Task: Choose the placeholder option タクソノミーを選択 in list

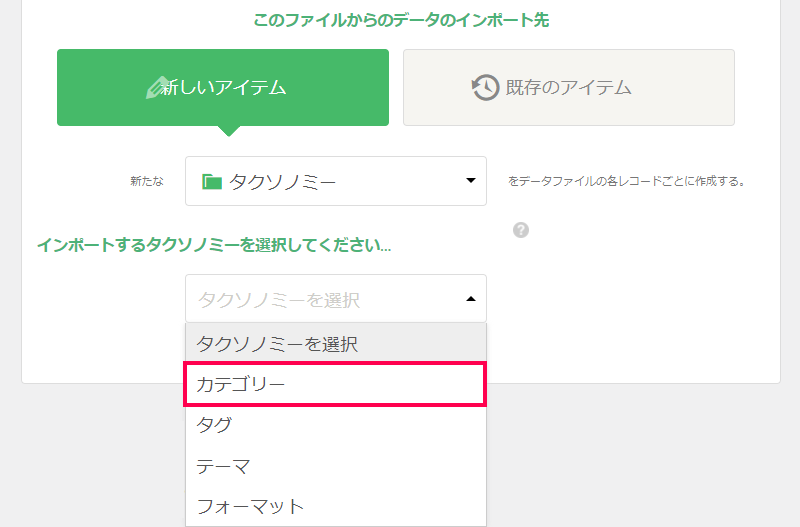Action: point(277,344)
